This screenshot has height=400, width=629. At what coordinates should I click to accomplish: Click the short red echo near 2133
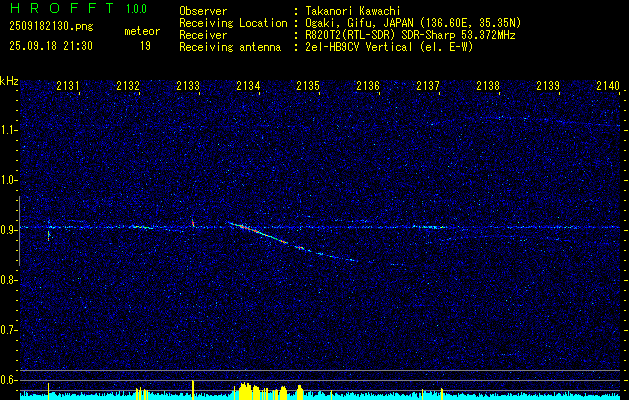point(193,223)
